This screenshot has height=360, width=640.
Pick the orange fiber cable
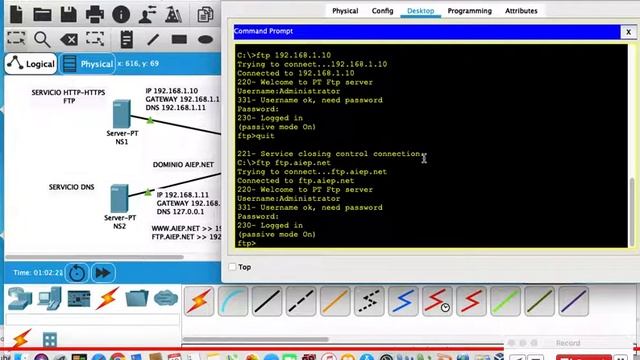[335, 301]
